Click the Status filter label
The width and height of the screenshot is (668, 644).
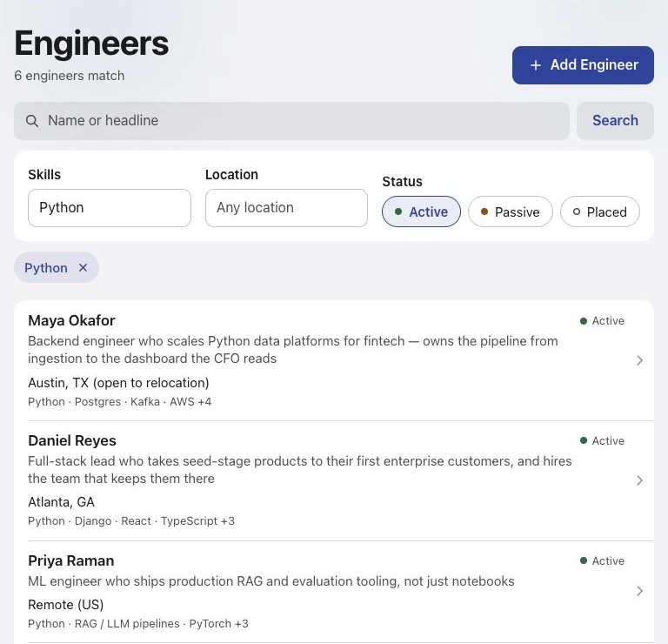[x=402, y=182]
